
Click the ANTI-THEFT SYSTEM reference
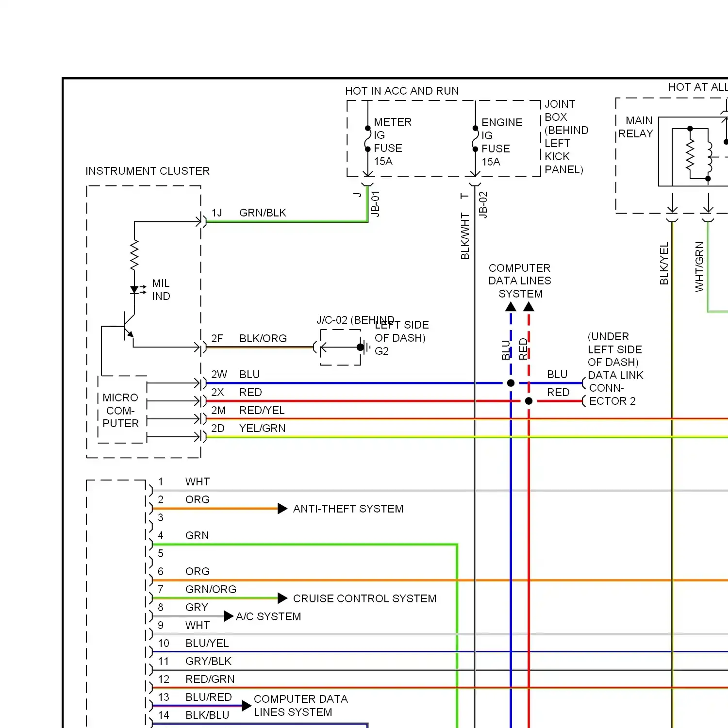coord(348,509)
